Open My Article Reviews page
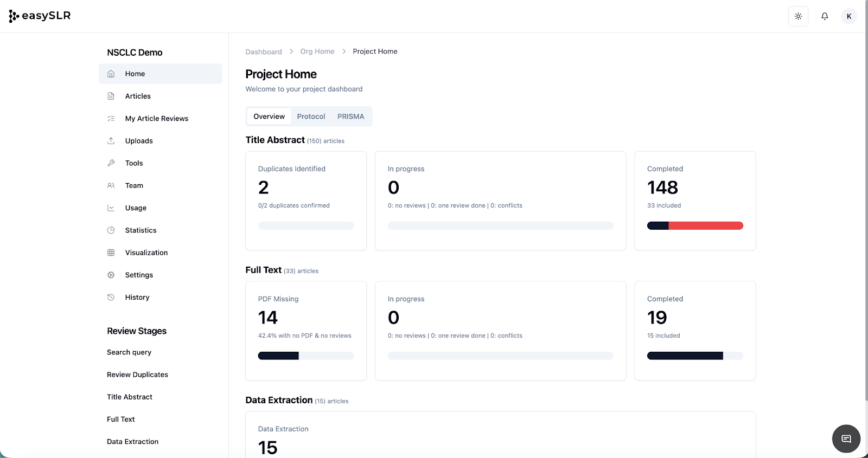Image resolution: width=868 pixels, height=458 pixels. pos(157,119)
